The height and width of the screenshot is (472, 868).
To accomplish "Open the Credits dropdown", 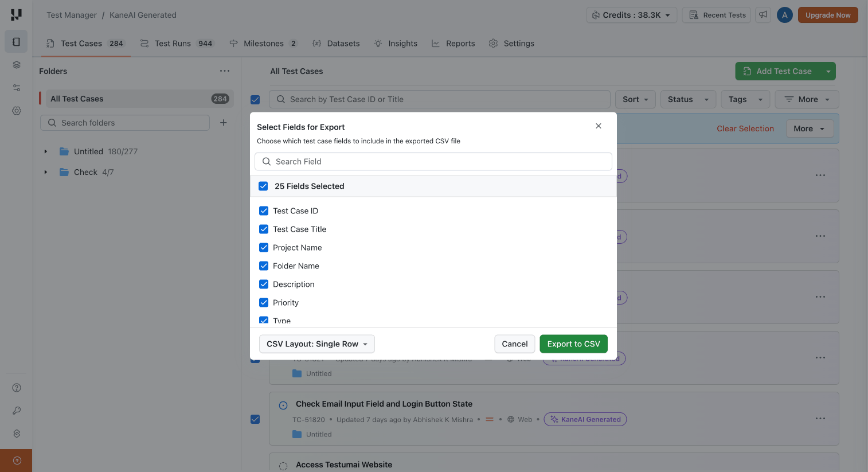I will click(x=631, y=15).
